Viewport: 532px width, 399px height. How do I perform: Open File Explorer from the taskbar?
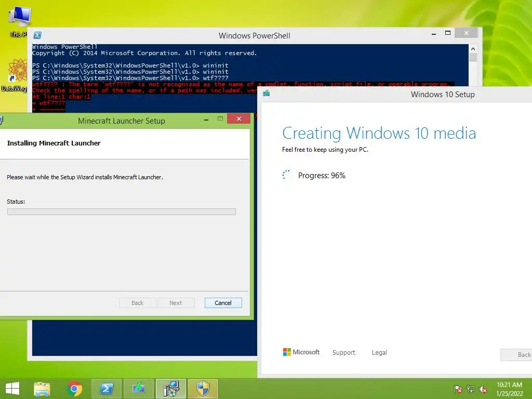pos(42,389)
